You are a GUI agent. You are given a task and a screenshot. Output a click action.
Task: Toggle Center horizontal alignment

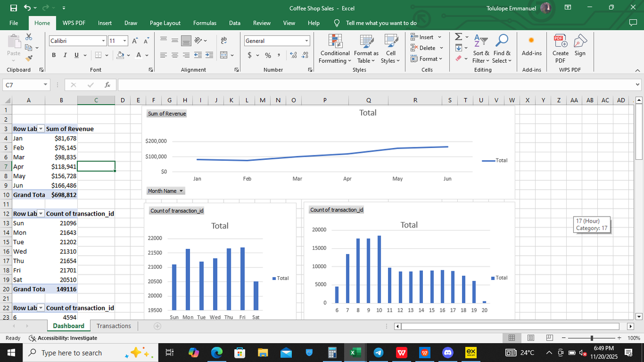(175, 55)
